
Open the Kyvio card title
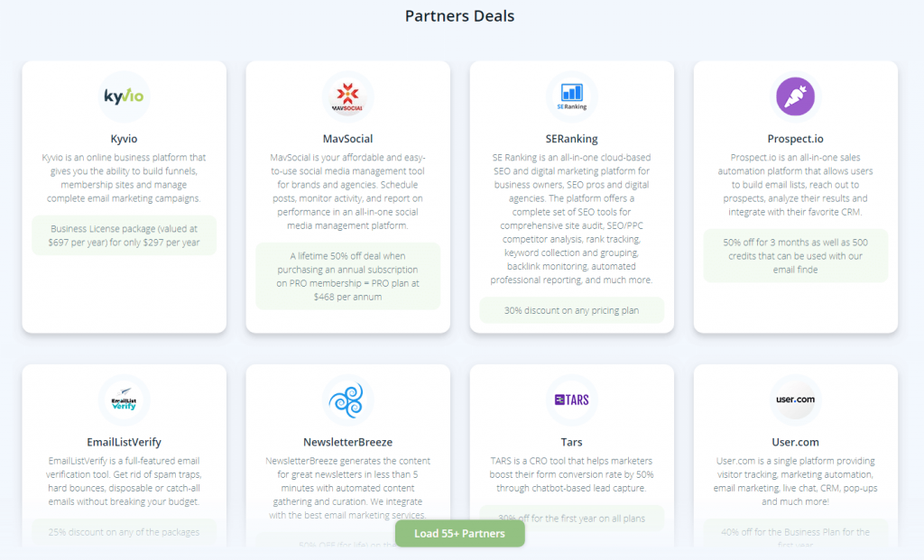(x=124, y=139)
